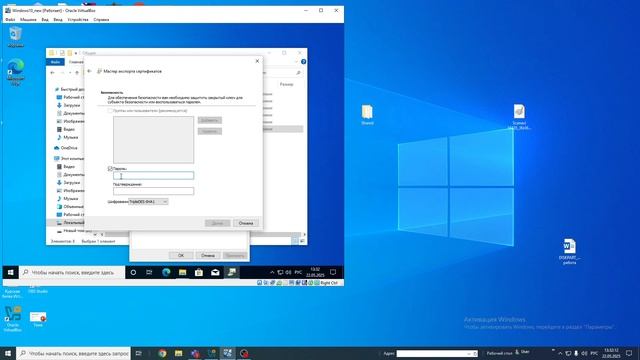640x360 pixels.
Task: Focus the password input field
Action: pos(153,176)
